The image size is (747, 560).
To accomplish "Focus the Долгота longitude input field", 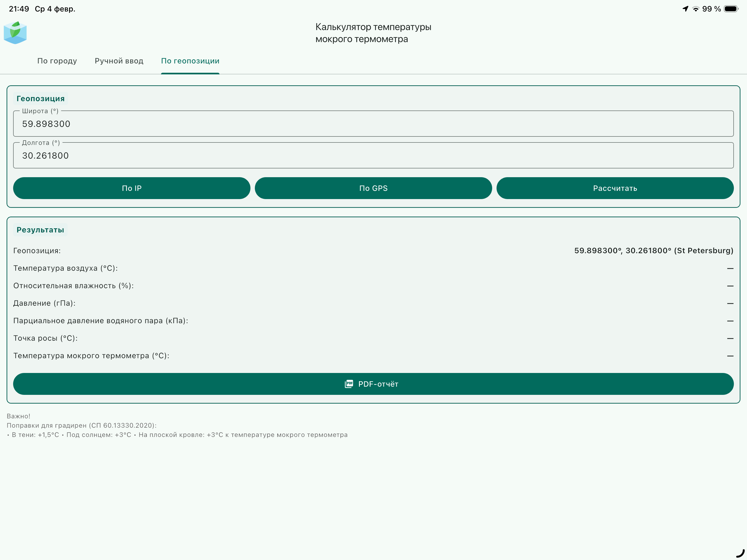I will pyautogui.click(x=373, y=155).
